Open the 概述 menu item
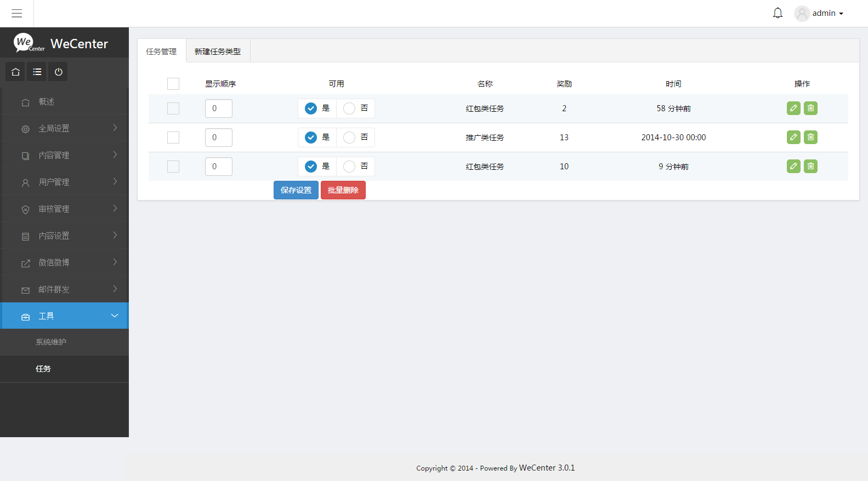The image size is (868, 481). [x=64, y=102]
